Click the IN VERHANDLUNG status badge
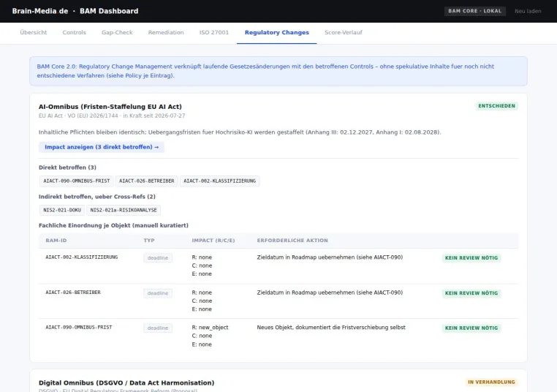Screen dimensions: 557x392 [491, 382]
